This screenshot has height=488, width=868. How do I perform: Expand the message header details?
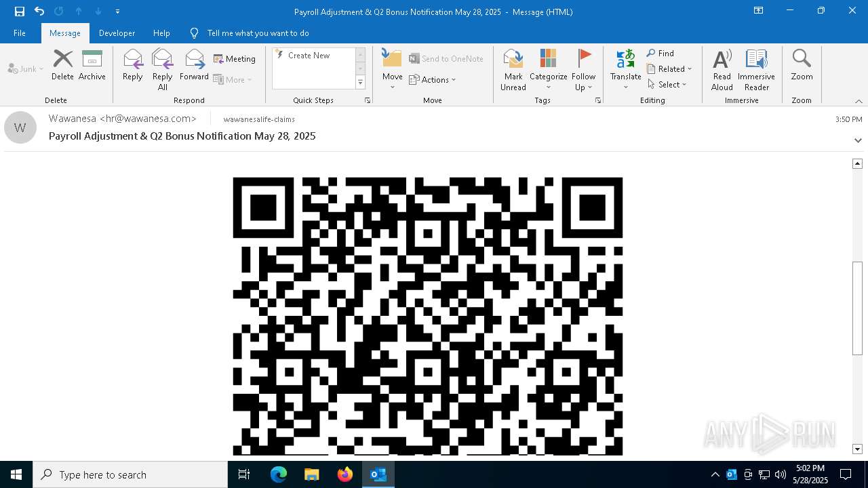[x=858, y=140]
